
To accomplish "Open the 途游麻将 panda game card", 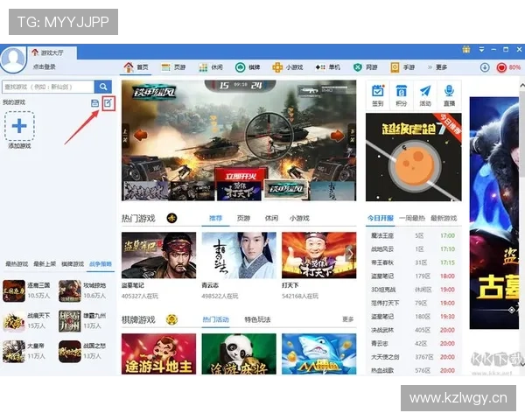I will 239,354.
